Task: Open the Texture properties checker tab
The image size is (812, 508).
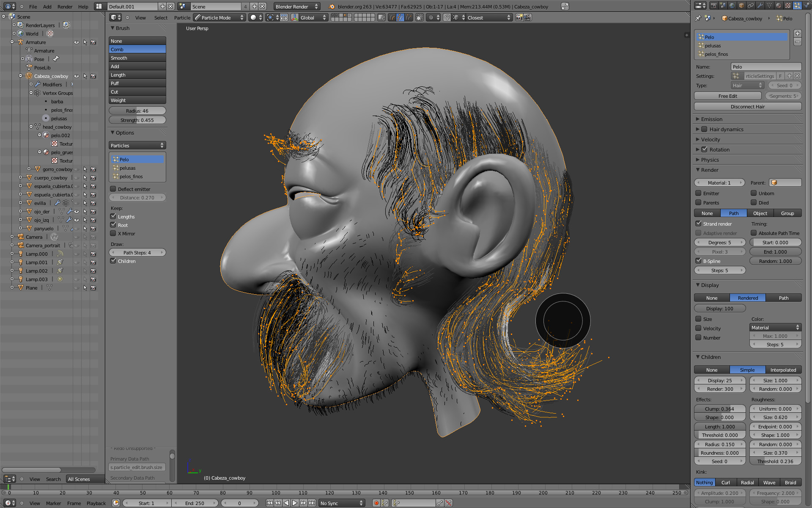Action: point(788,6)
